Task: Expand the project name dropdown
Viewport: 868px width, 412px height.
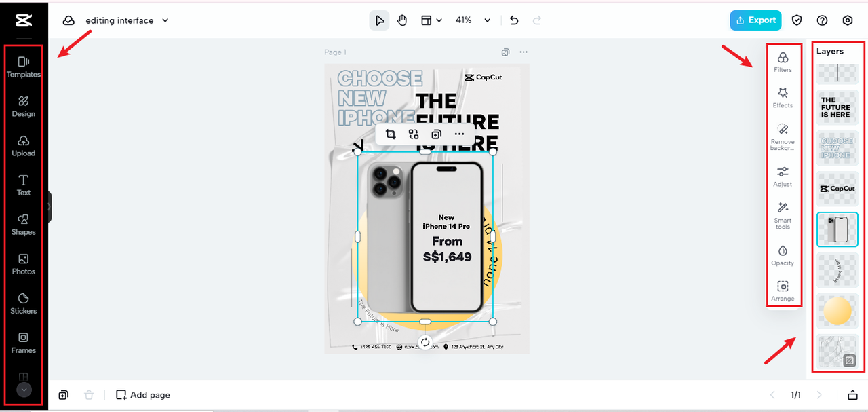Action: point(165,20)
